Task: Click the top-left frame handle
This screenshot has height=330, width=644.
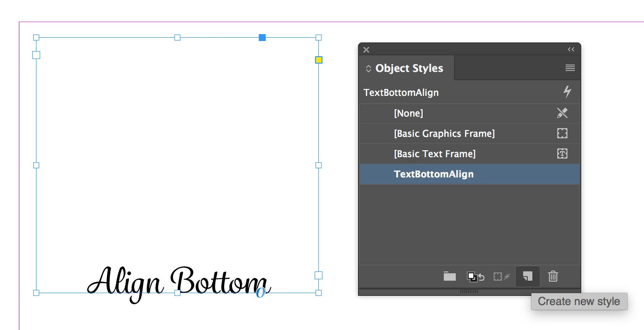Action: coord(36,37)
